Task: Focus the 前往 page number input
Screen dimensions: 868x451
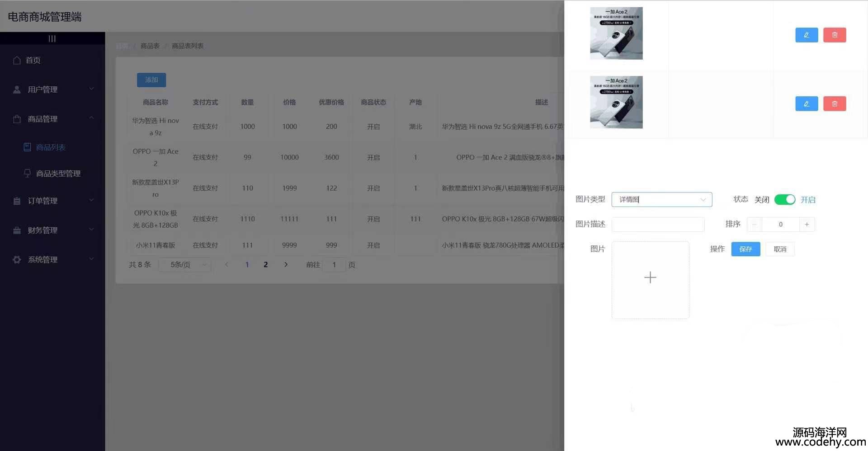Action: (x=334, y=265)
